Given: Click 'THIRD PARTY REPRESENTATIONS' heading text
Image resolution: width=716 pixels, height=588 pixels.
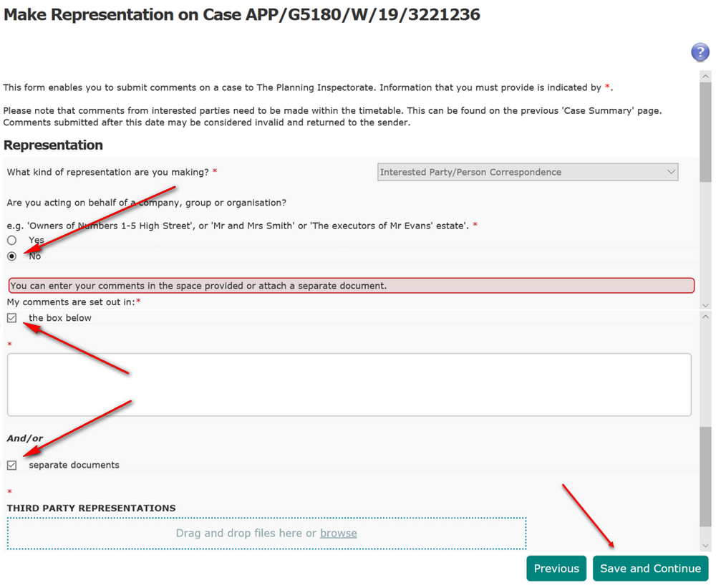Looking at the screenshot, I should pos(92,508).
